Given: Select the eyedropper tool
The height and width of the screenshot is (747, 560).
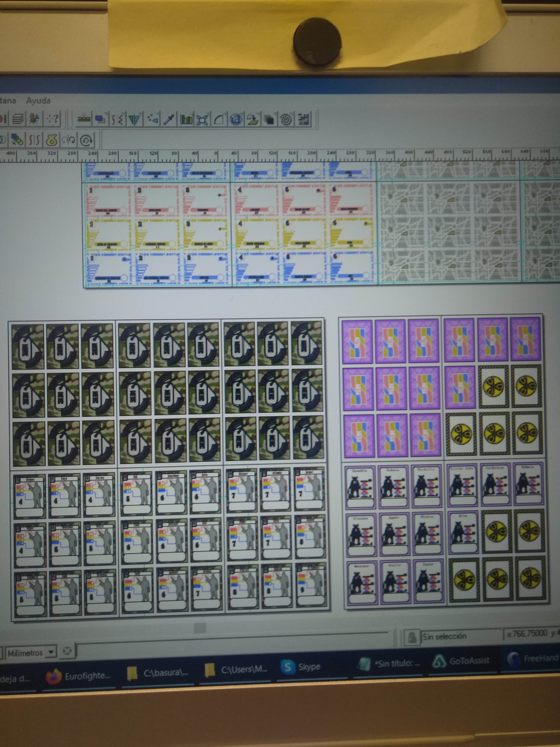Looking at the screenshot, I should pyautogui.click(x=169, y=119).
